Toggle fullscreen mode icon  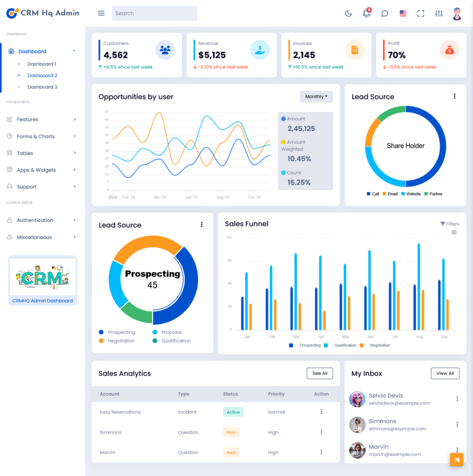(x=420, y=13)
